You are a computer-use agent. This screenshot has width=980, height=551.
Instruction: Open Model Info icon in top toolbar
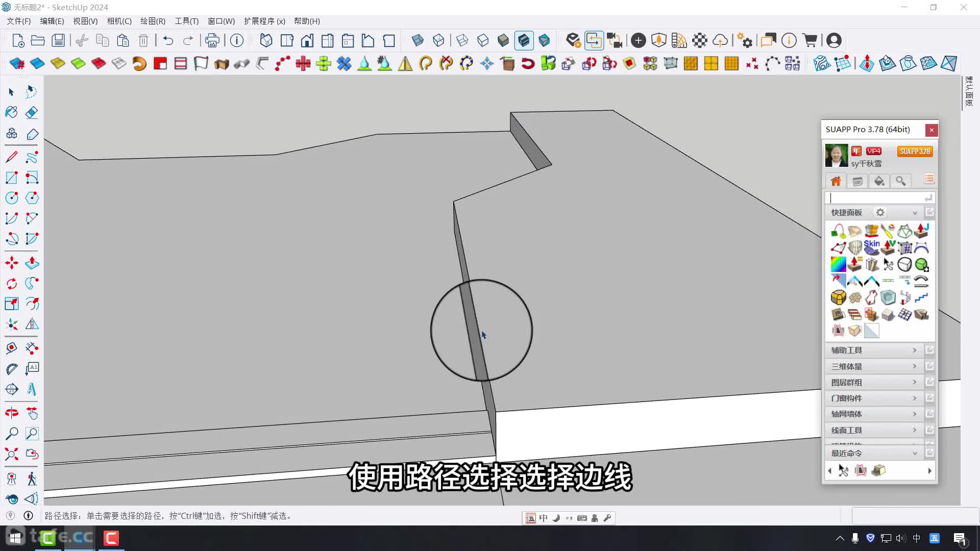pos(237,40)
